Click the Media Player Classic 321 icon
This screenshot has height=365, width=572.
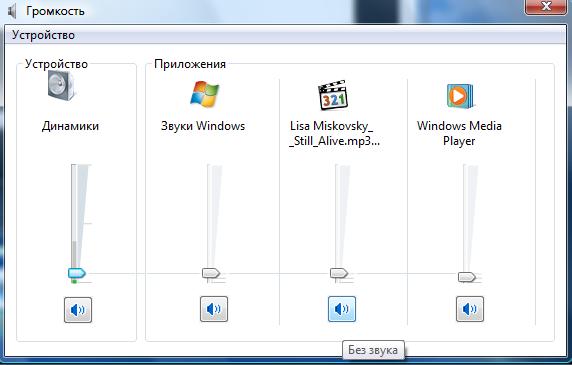tap(333, 96)
